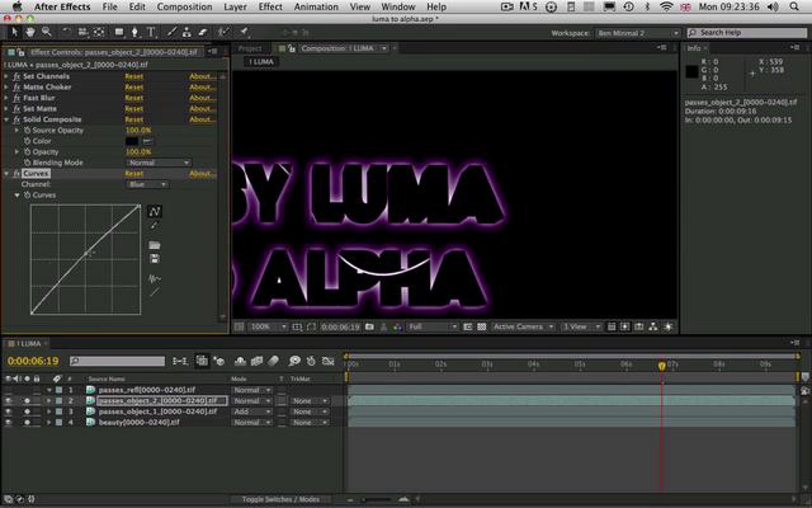Open the Composition menu
This screenshot has width=812, height=508.
click(x=184, y=7)
